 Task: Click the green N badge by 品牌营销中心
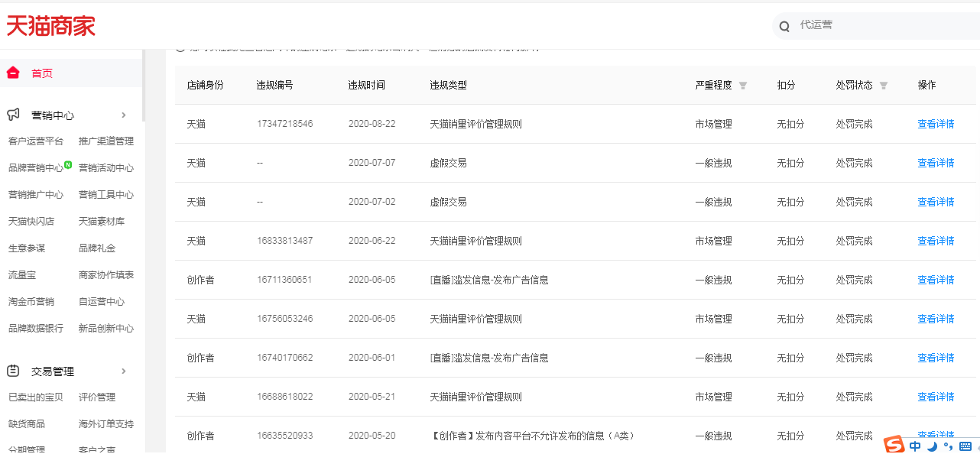coord(68,164)
